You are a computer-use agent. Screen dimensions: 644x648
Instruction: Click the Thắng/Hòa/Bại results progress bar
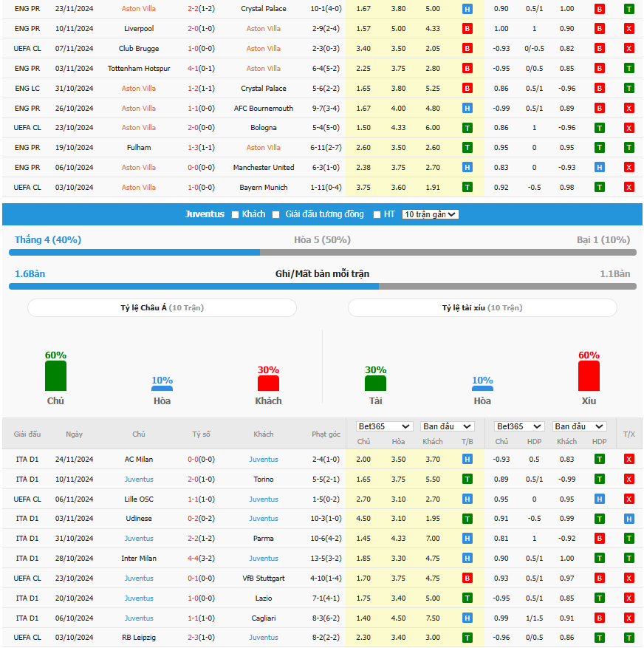coord(322,252)
